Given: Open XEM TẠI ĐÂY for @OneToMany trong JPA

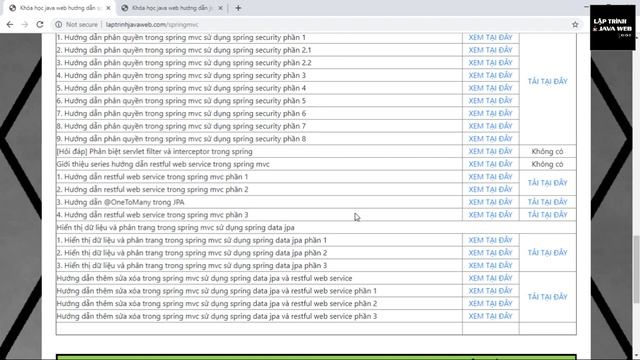Looking at the screenshot, I should (490, 202).
